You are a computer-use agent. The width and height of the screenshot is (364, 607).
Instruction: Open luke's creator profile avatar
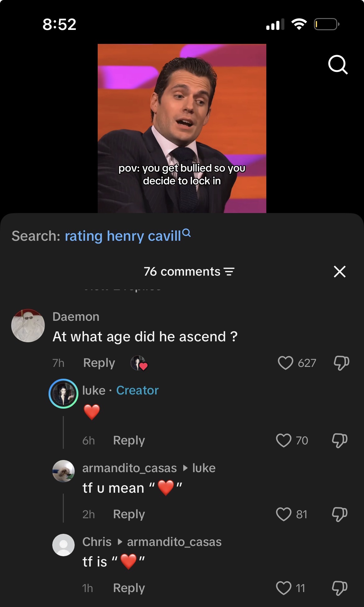point(63,394)
